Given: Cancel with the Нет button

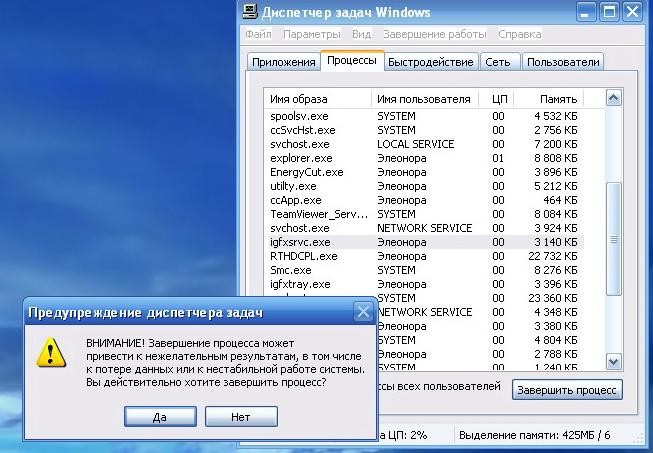Looking at the screenshot, I should click(x=241, y=417).
